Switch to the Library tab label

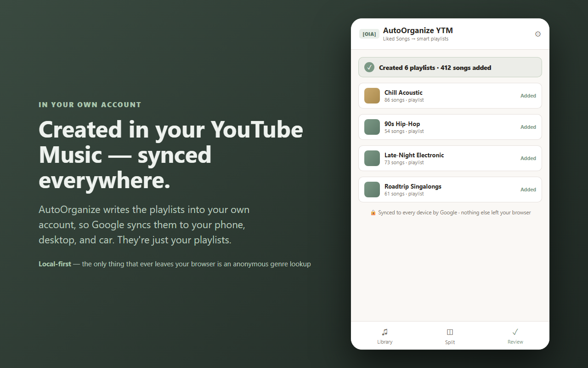click(385, 342)
